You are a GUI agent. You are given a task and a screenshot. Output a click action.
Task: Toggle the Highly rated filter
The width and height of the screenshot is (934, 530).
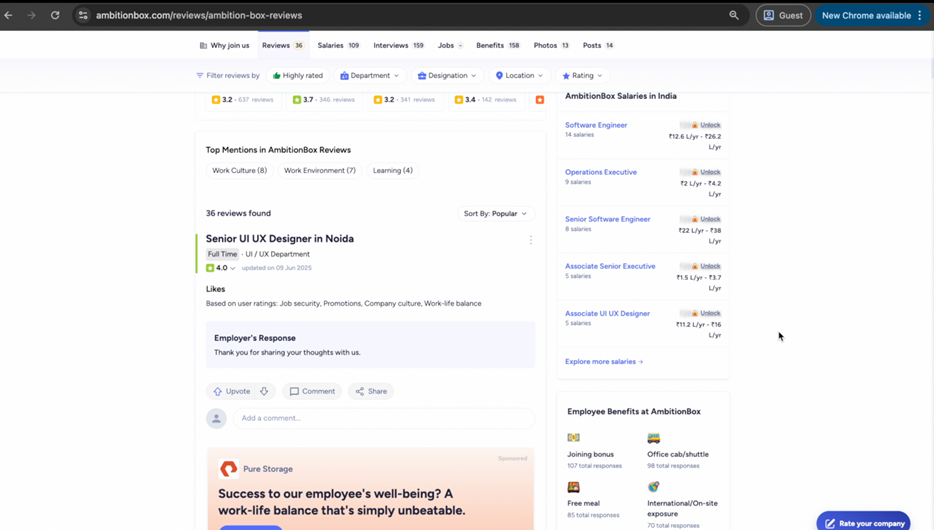coord(298,76)
